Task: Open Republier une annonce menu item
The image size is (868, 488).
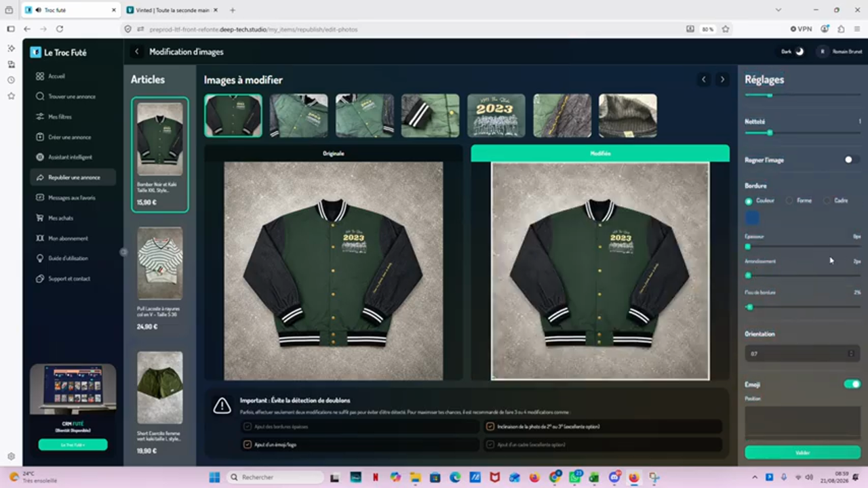Action: point(73,178)
